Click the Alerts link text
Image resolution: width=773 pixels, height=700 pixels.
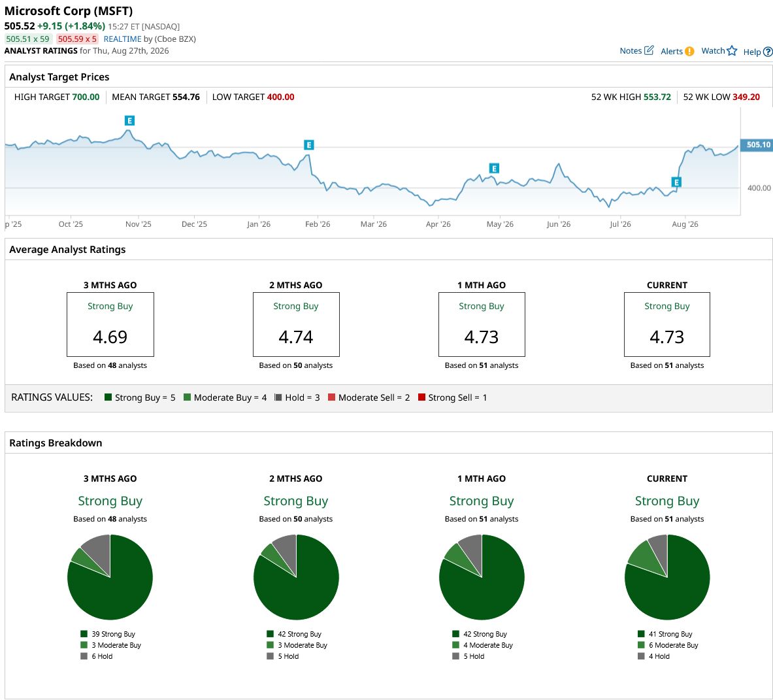(x=672, y=51)
